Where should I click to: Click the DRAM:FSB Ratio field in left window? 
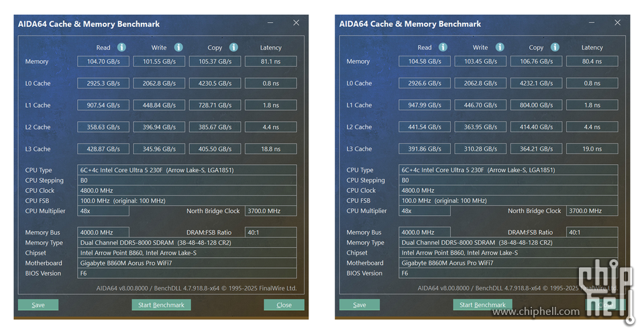click(270, 232)
